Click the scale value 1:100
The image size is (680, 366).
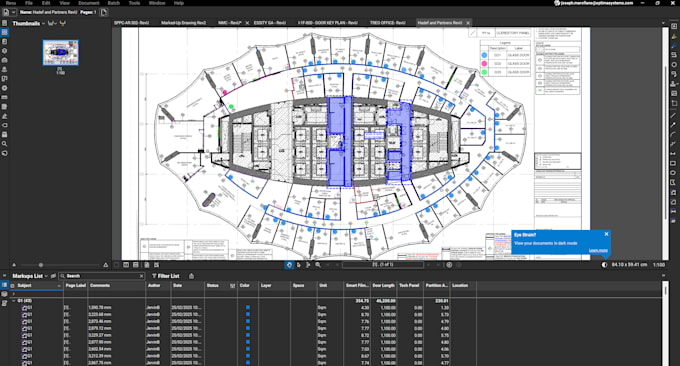coord(659,265)
